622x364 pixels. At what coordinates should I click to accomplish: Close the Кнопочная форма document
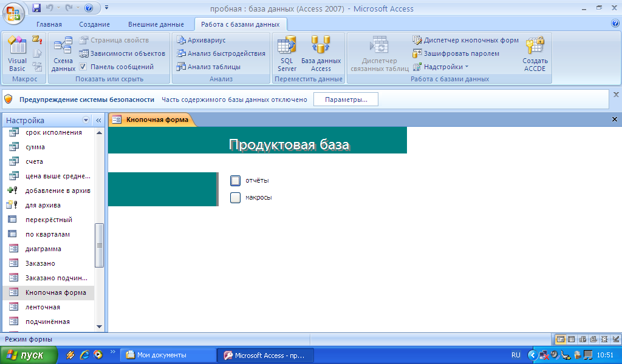click(x=615, y=120)
